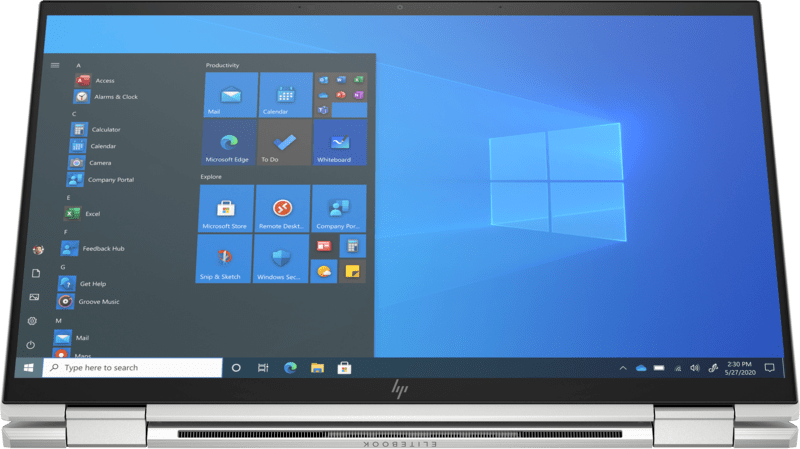Open Task View on the taskbar

(x=263, y=368)
